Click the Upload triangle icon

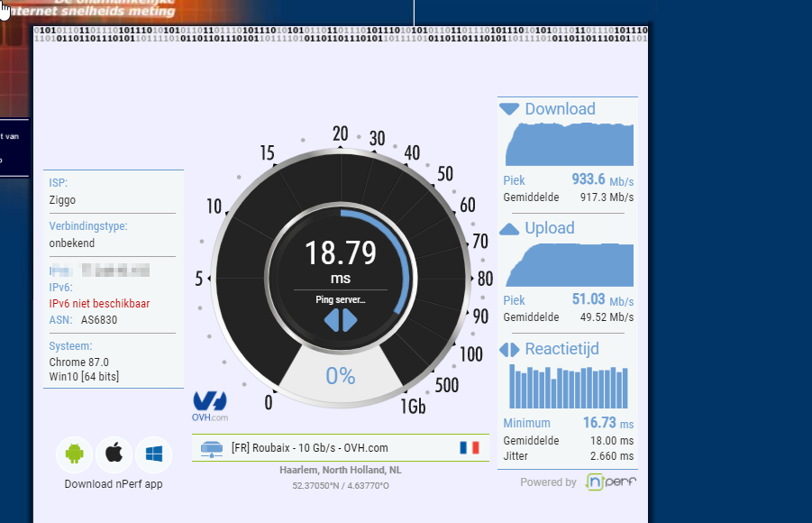(509, 229)
